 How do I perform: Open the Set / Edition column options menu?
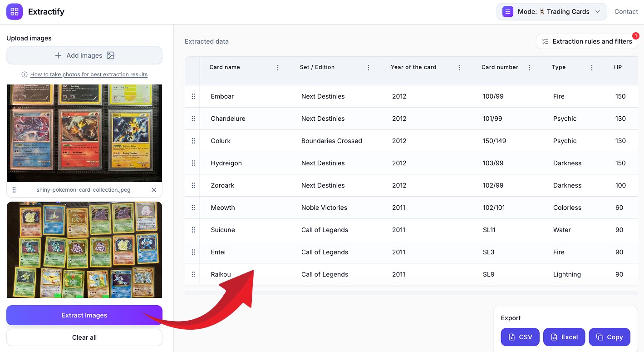(369, 68)
